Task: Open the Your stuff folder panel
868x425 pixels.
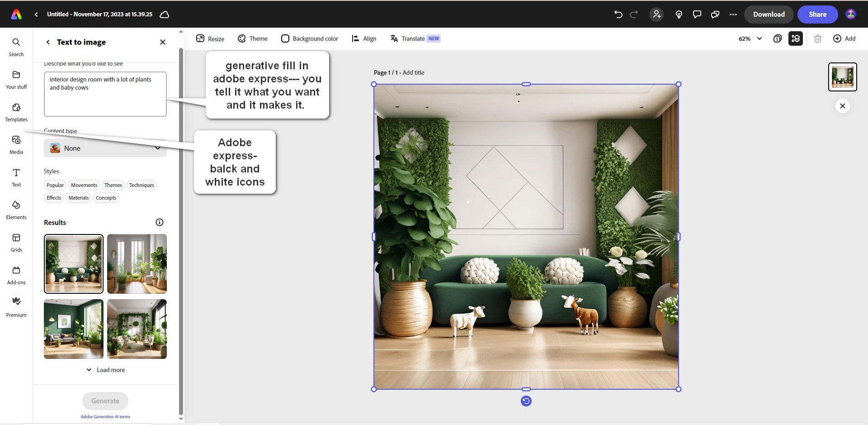Action: point(16,80)
